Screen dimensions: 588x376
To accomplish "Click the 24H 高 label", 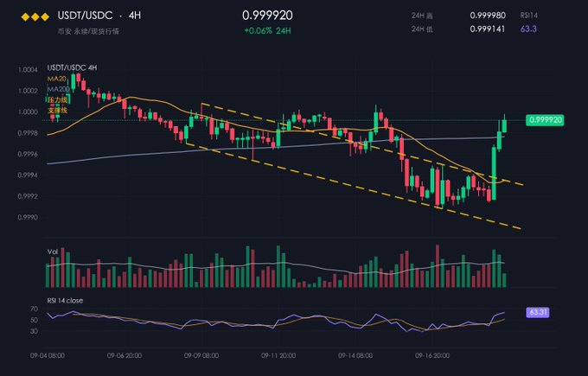I will click(422, 16).
